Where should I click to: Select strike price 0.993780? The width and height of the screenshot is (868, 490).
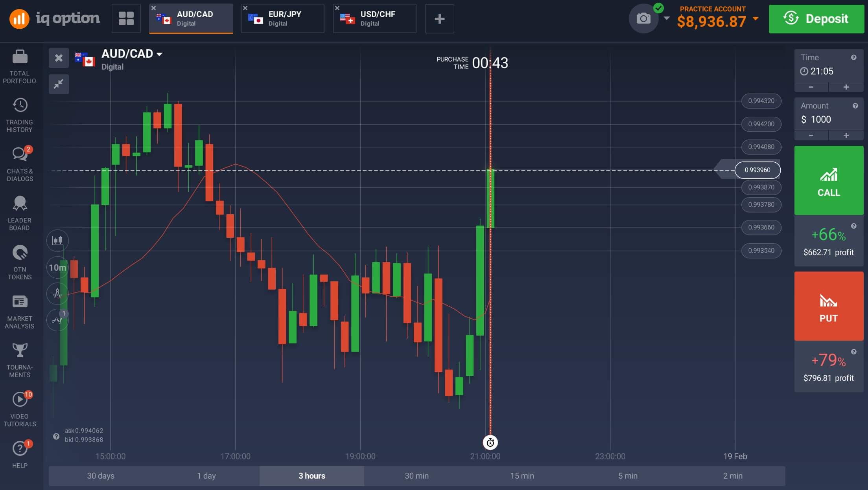pos(761,205)
